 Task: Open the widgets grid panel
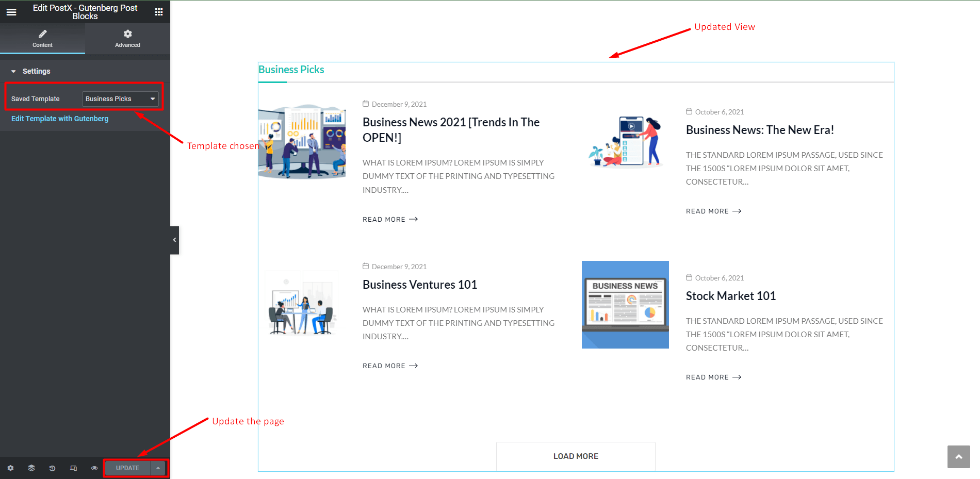tap(159, 12)
